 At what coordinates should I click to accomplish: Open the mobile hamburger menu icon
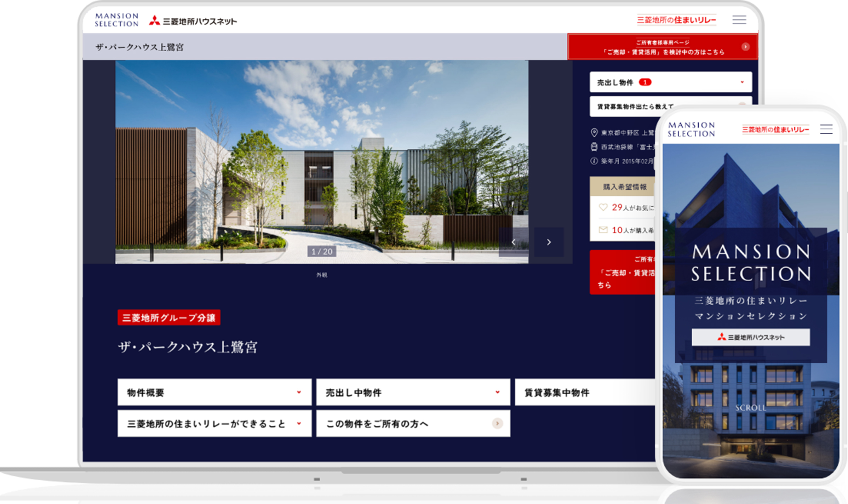click(x=826, y=129)
